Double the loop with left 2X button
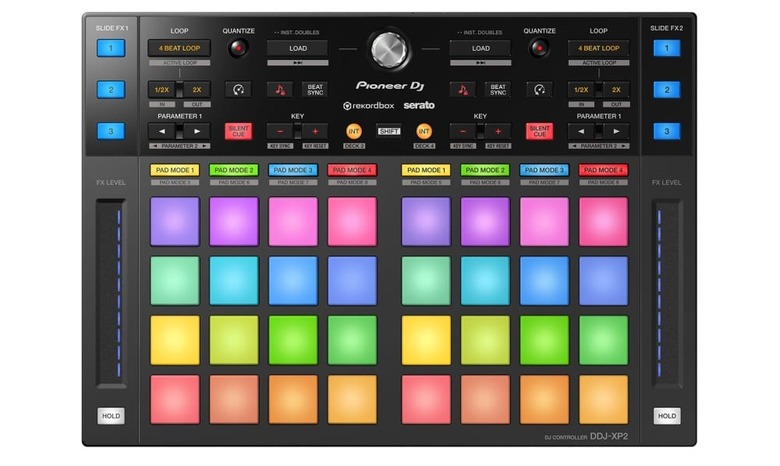780x466 pixels. 197,90
